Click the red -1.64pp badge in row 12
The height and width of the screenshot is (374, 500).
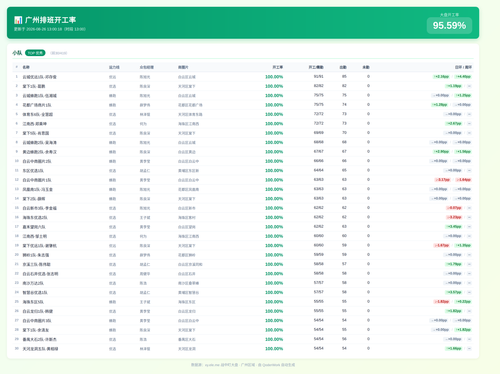[x=463, y=180]
